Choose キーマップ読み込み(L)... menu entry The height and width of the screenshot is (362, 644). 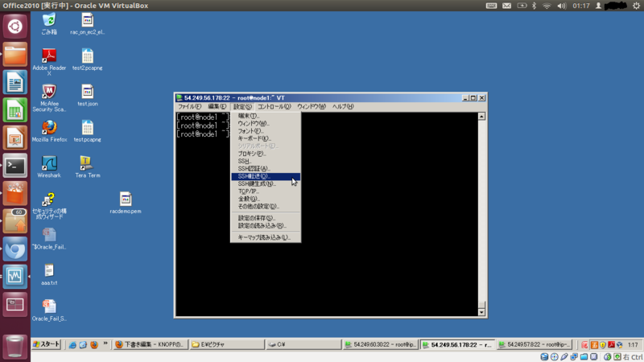[x=266, y=237]
